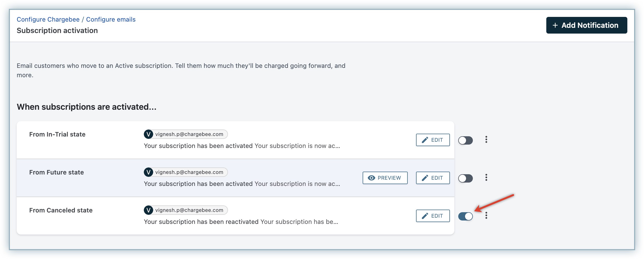
Task: Click the Add Notification button
Action: (x=586, y=25)
